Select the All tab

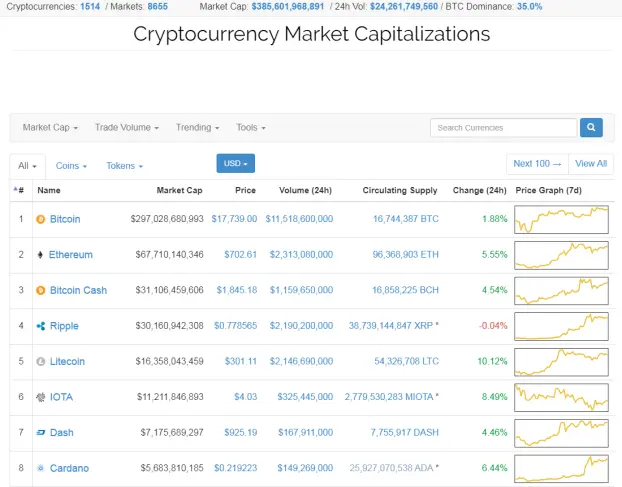pos(27,166)
